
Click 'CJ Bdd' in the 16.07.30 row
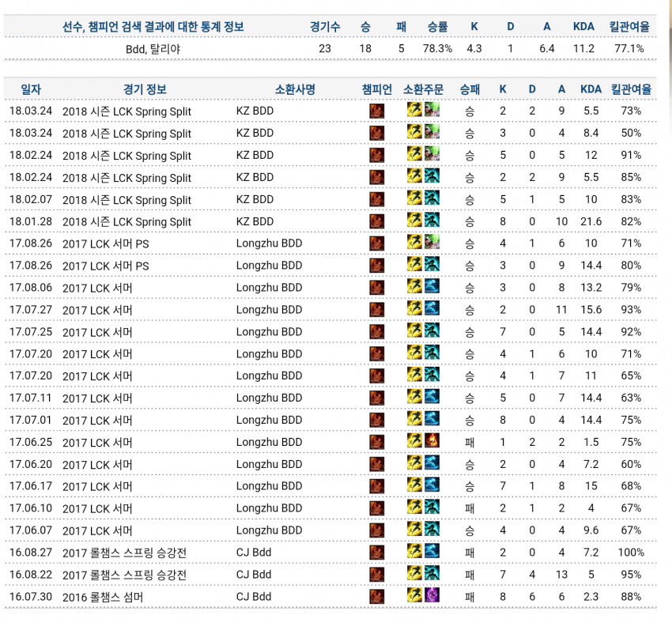pyautogui.click(x=254, y=597)
